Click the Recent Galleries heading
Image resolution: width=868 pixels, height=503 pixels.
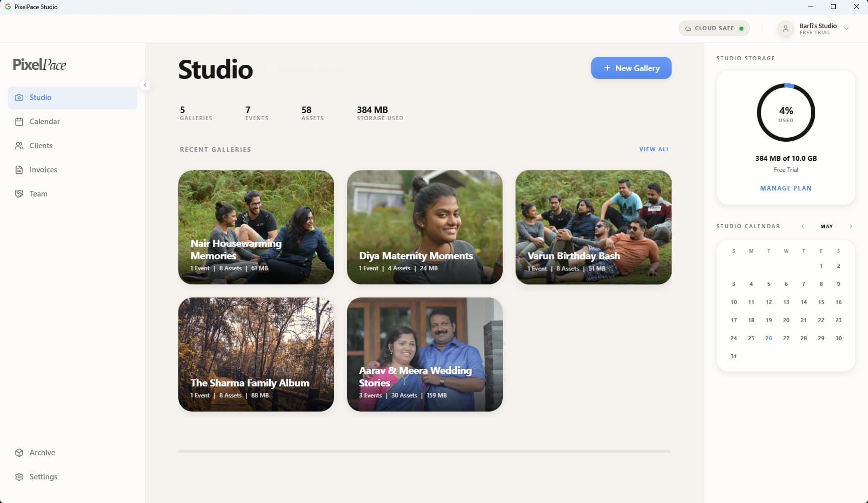pos(215,150)
